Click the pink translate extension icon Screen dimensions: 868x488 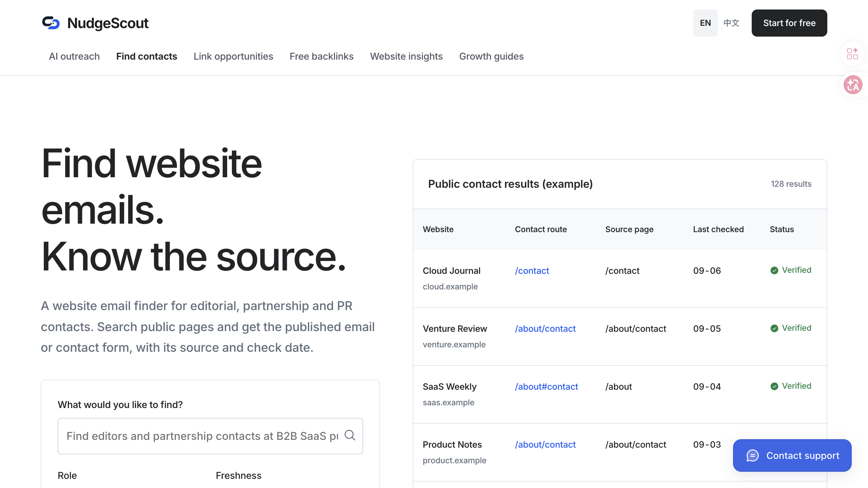[x=853, y=85]
